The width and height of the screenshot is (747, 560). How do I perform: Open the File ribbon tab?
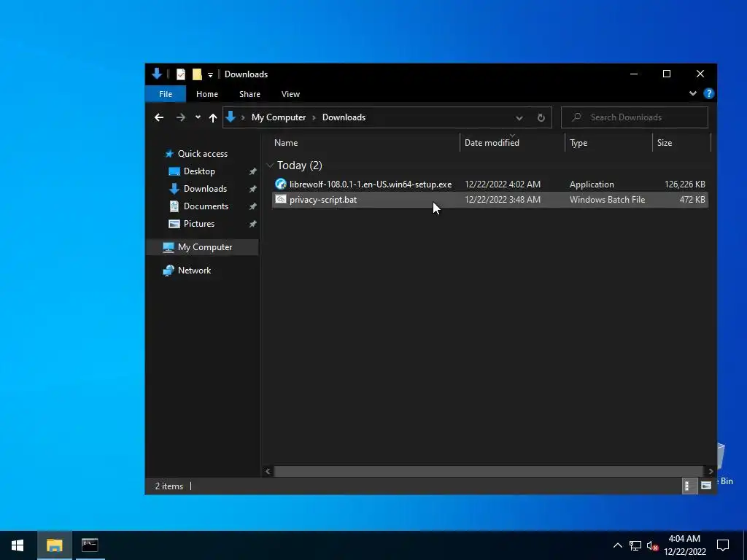point(166,94)
